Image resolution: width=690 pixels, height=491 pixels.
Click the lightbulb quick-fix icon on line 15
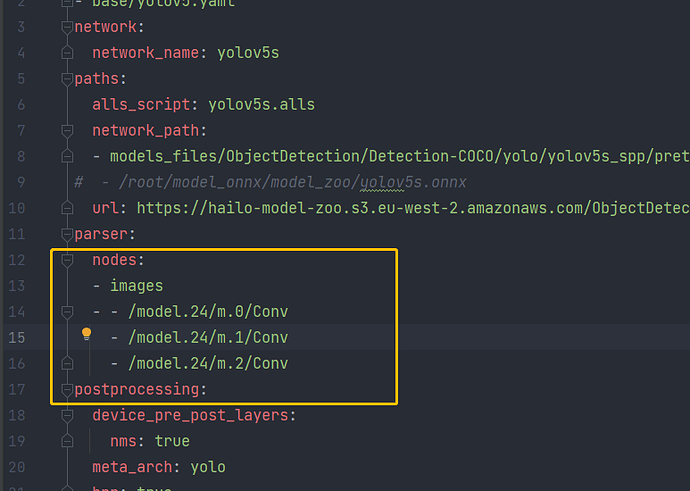tap(86, 334)
